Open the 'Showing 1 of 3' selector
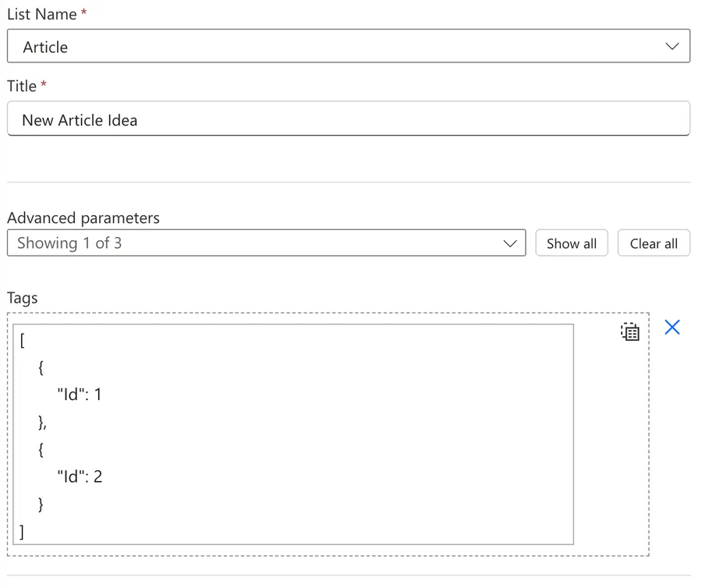 267,243
